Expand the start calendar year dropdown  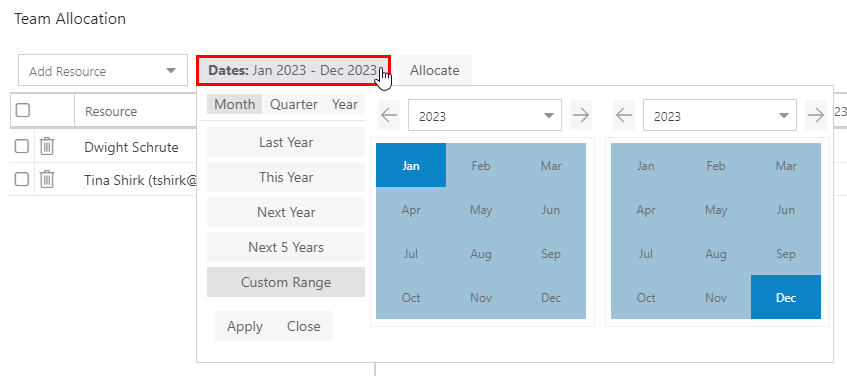pyautogui.click(x=485, y=115)
